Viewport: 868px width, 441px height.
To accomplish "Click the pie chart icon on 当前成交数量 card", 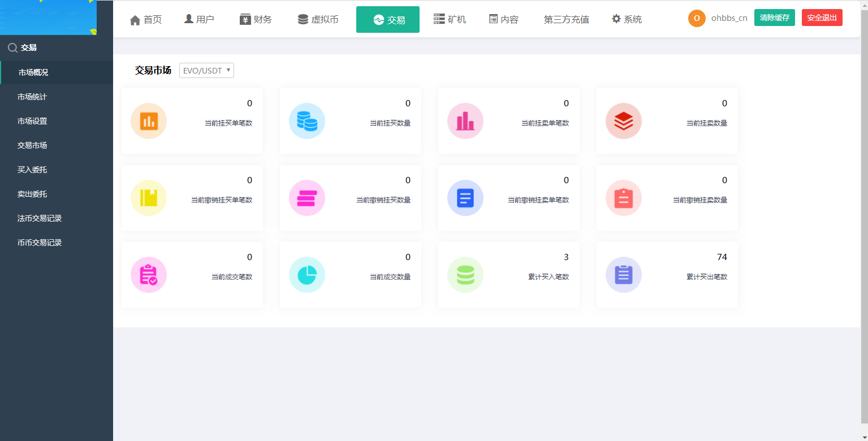I will [x=306, y=274].
